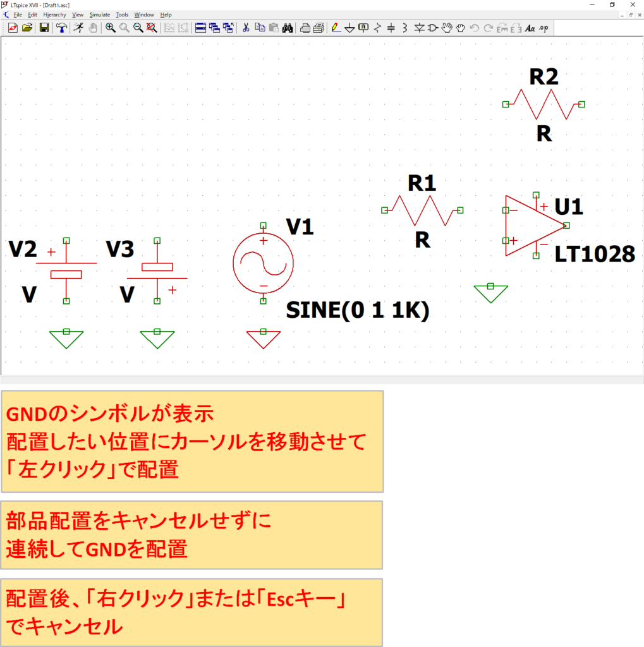Click the V1 sine voltage source symbol

tap(264, 263)
